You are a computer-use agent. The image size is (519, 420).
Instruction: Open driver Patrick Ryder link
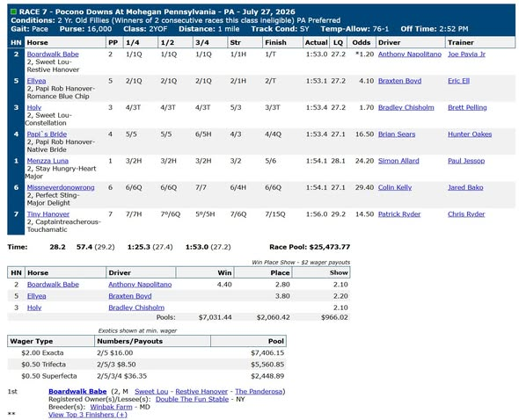[x=399, y=214]
